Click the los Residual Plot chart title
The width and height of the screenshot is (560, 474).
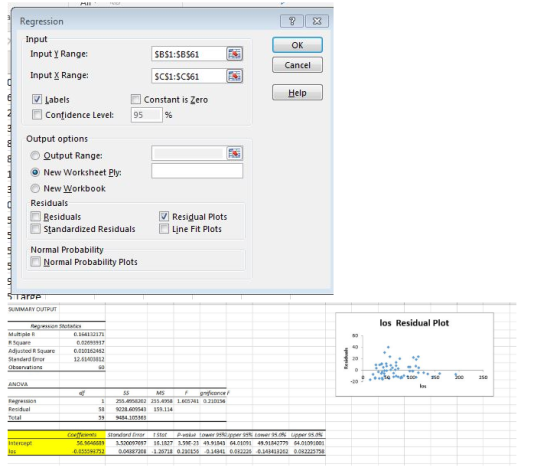414,323
